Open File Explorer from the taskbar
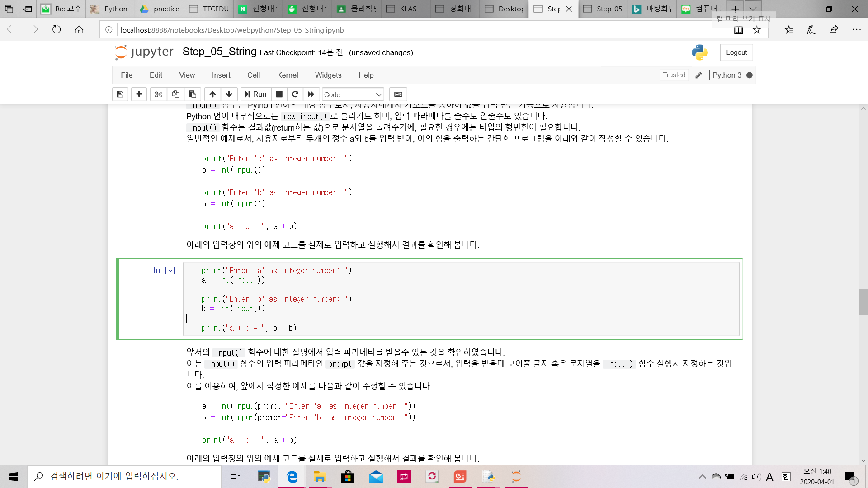The image size is (868, 488). (320, 477)
